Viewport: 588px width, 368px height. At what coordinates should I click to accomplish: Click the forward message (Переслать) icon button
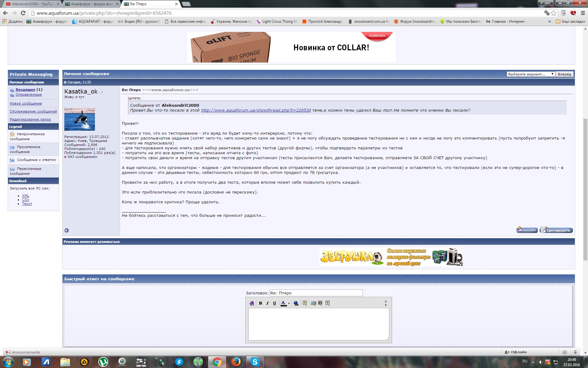(x=527, y=230)
